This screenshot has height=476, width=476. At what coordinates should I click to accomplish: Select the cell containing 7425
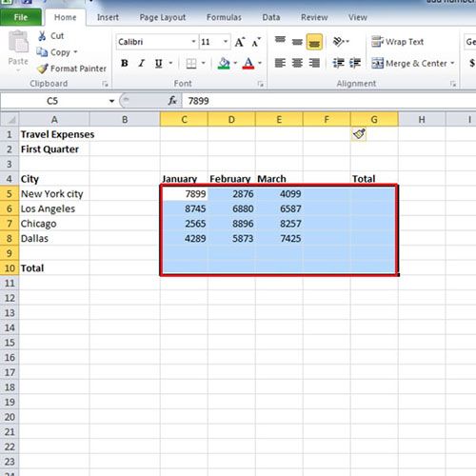(x=279, y=239)
